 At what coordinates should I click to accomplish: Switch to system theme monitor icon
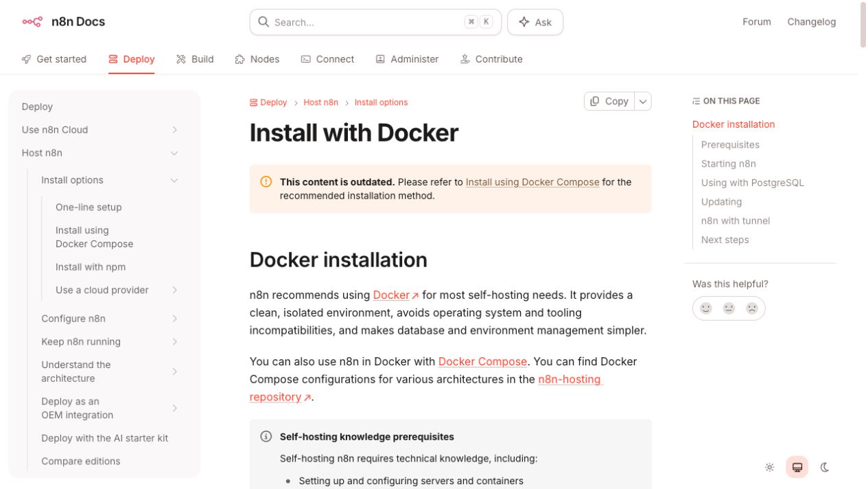[x=797, y=467]
